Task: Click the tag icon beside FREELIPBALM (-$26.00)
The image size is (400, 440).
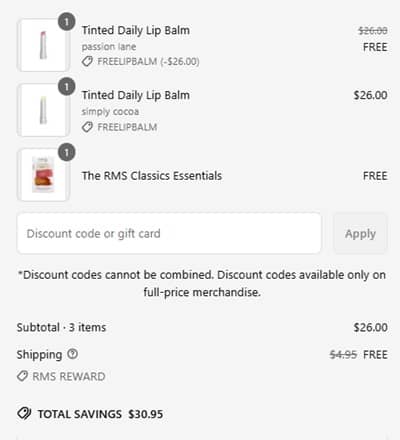Action: pos(87,61)
